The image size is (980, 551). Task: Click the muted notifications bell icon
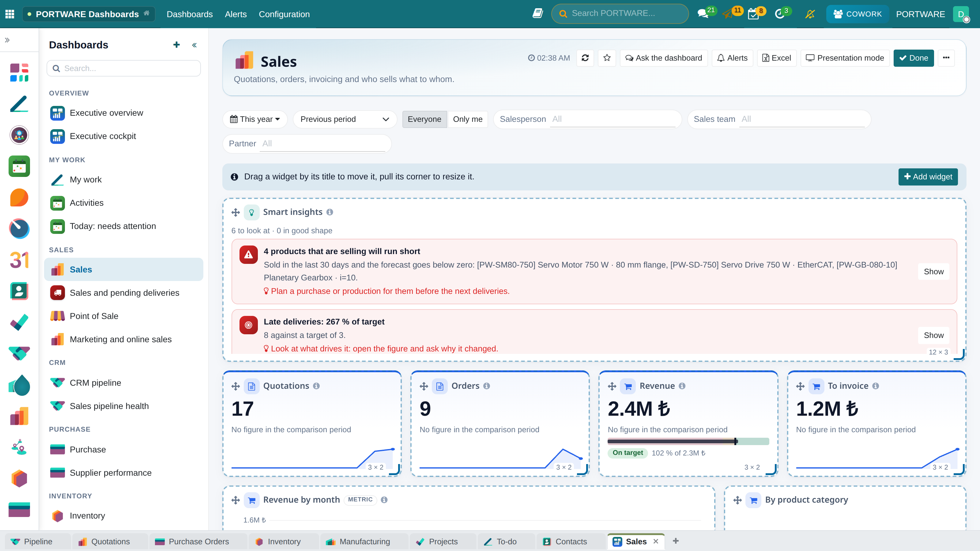(810, 14)
